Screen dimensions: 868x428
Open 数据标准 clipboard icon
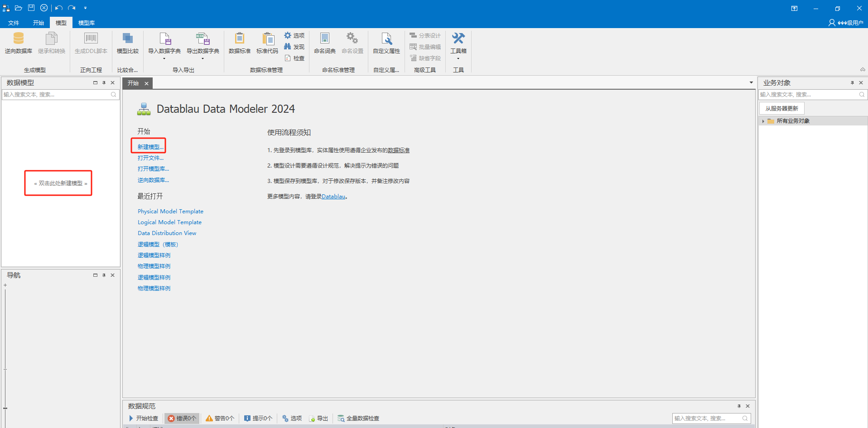240,38
